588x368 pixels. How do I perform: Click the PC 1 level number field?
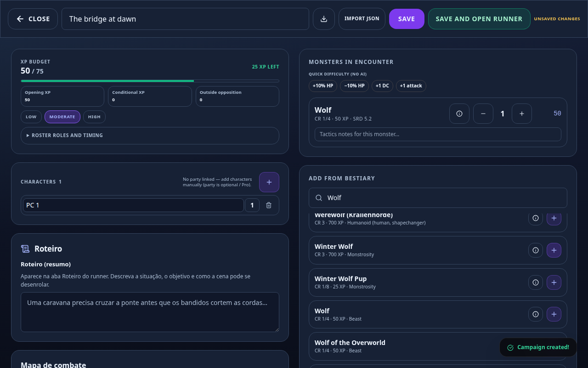coord(252,205)
